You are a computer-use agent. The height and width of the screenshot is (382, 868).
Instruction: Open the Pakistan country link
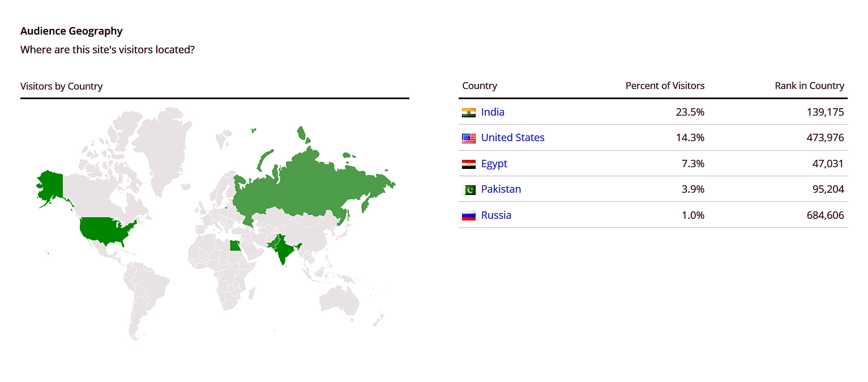click(501, 189)
